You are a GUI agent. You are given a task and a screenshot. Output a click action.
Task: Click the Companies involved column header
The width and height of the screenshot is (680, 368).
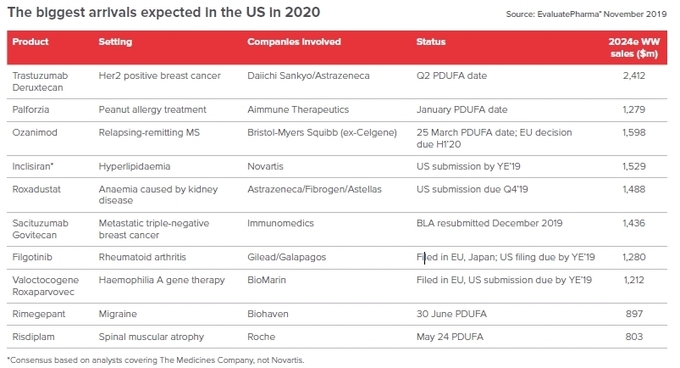pyautogui.click(x=294, y=42)
